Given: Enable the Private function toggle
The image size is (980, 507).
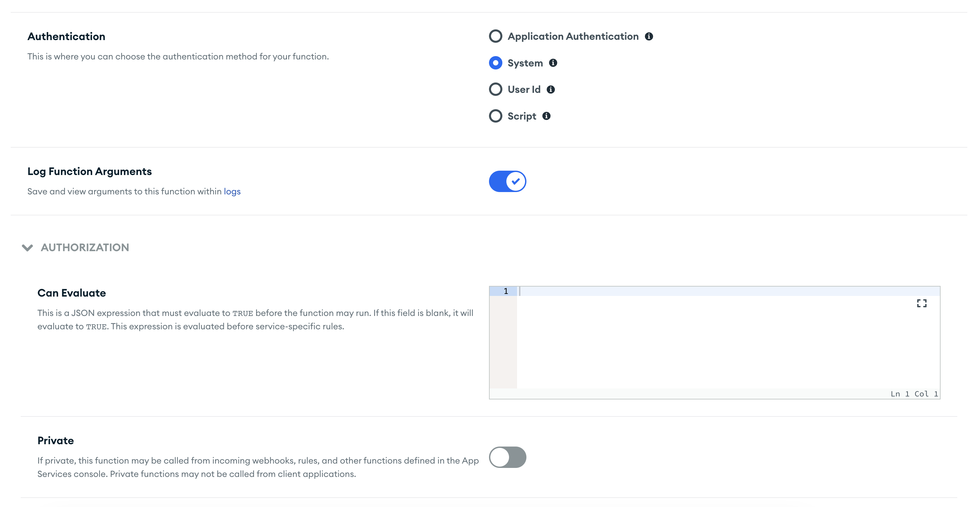Looking at the screenshot, I should pyautogui.click(x=507, y=457).
